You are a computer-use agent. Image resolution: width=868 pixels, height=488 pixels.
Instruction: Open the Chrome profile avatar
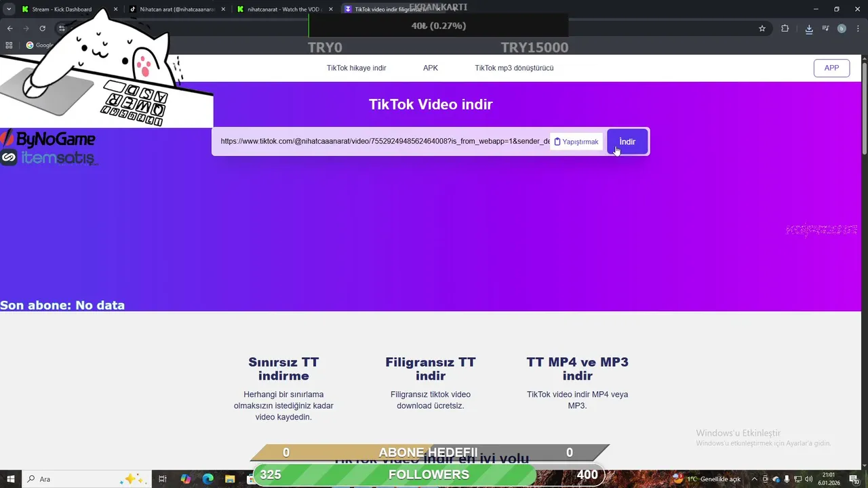tap(842, 28)
